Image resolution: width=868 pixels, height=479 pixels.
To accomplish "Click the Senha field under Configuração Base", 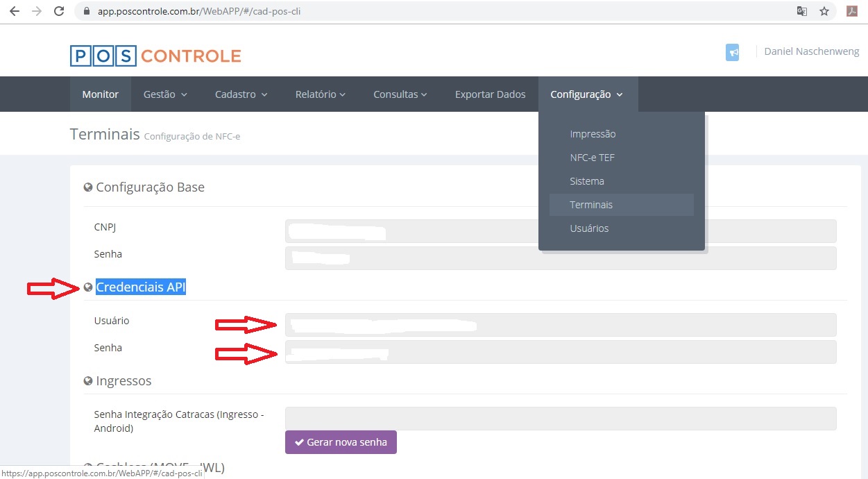I will [x=561, y=258].
